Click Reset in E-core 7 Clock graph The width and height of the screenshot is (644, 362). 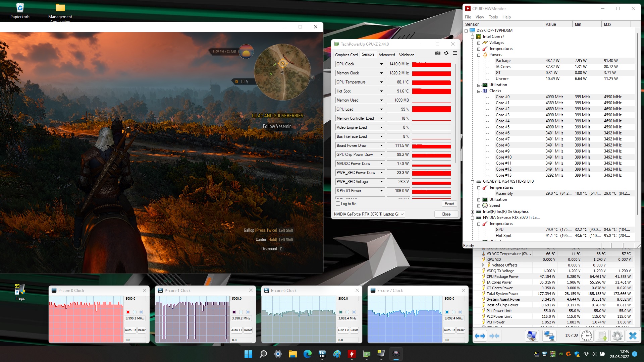(461, 330)
